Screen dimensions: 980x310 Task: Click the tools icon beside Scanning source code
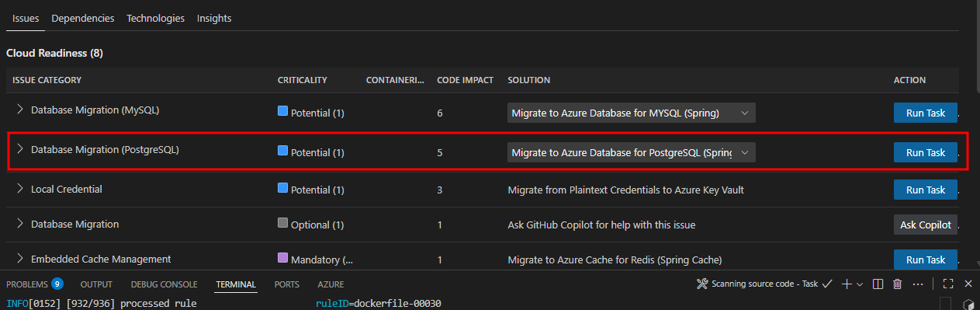[703, 284]
